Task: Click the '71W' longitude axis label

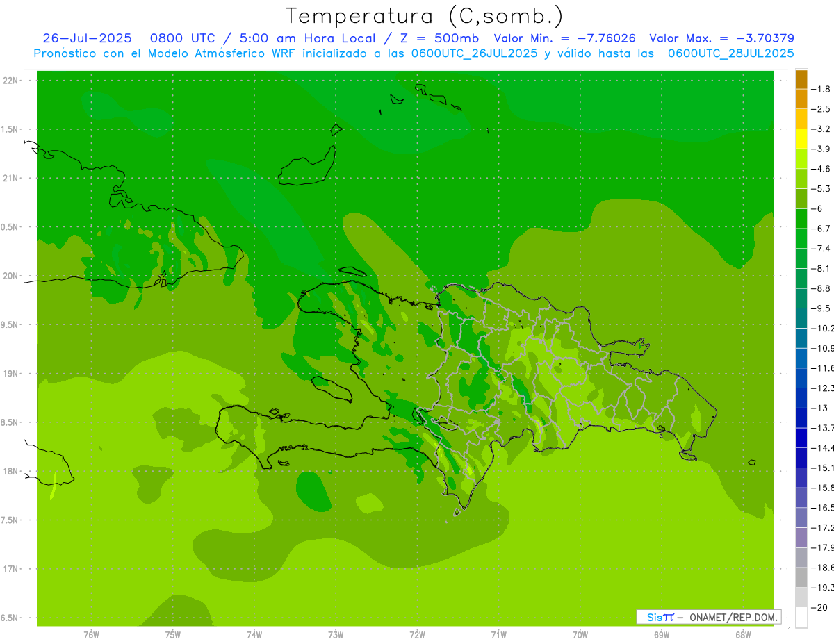Action: [498, 635]
